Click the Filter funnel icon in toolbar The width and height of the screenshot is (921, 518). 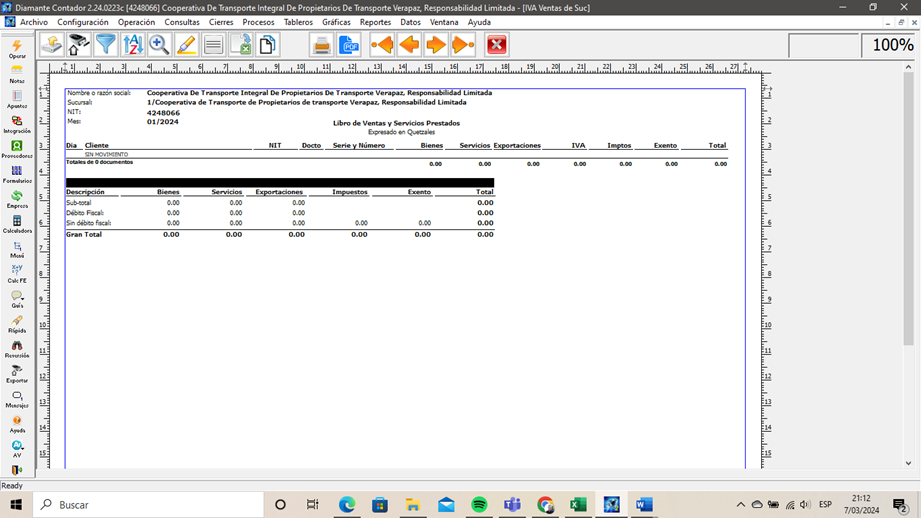pyautogui.click(x=105, y=45)
